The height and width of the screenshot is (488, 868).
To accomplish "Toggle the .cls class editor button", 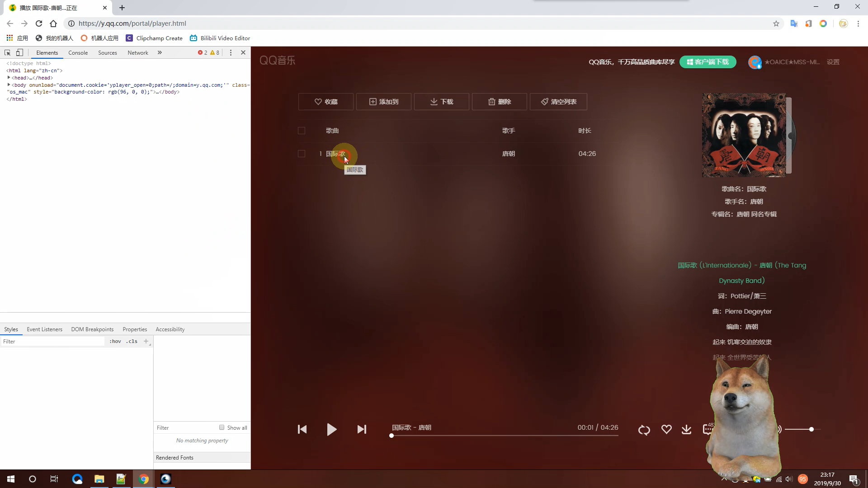I will click(x=132, y=342).
